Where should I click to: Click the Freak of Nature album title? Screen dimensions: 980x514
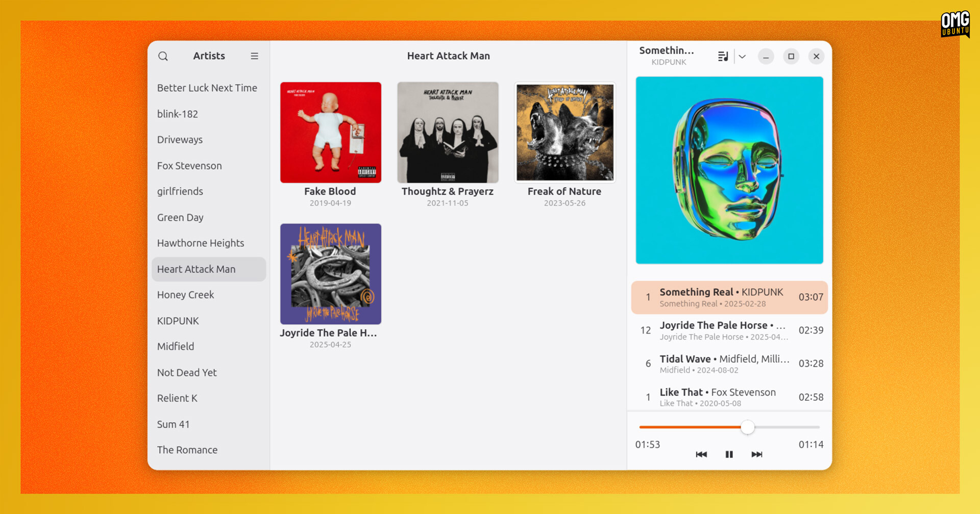click(x=565, y=191)
